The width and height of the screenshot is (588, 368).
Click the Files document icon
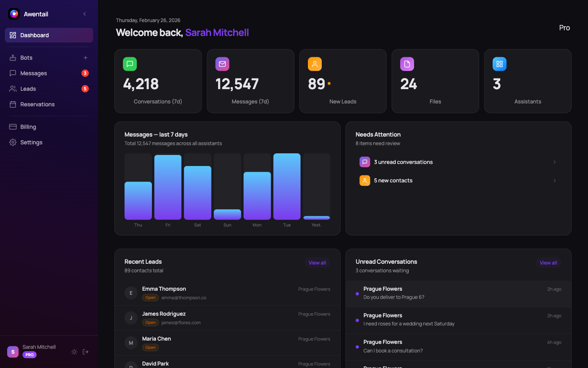(407, 64)
